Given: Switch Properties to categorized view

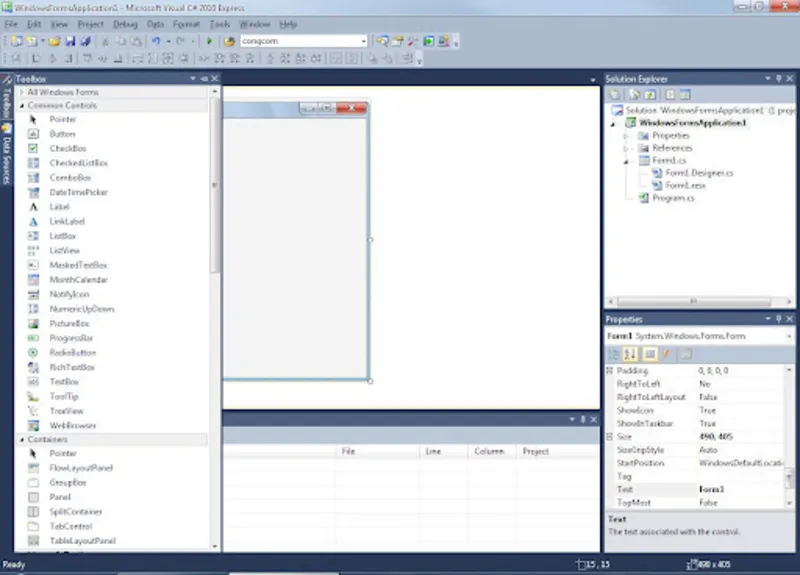Looking at the screenshot, I should pyautogui.click(x=614, y=354).
